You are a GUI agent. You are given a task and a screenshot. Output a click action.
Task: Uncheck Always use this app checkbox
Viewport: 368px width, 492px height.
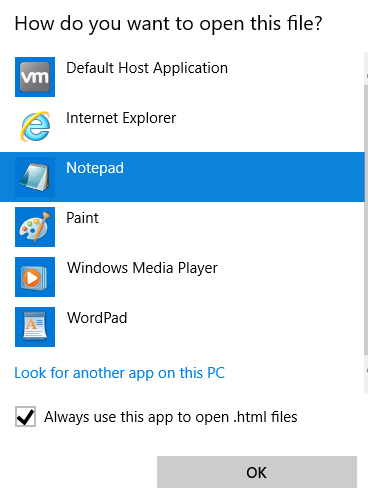25,417
